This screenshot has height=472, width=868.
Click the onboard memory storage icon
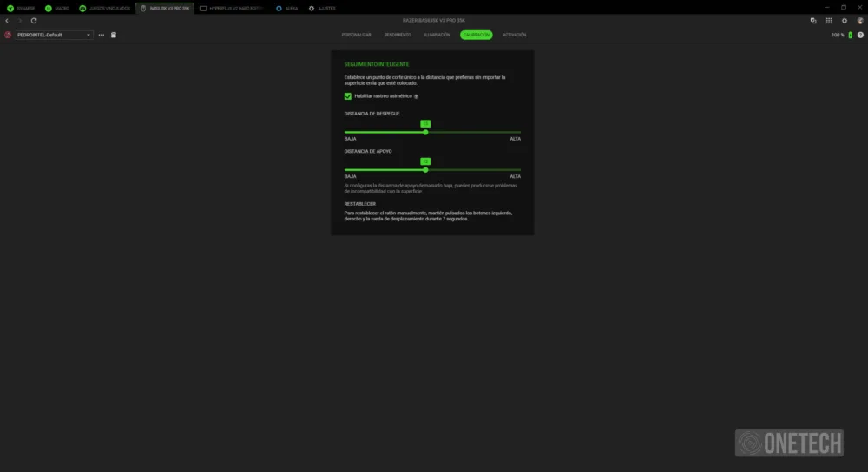(114, 35)
